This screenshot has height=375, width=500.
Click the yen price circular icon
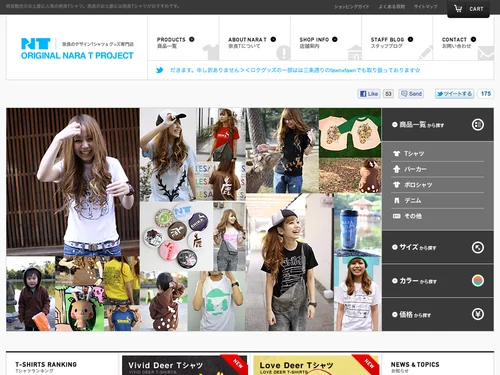point(478,314)
